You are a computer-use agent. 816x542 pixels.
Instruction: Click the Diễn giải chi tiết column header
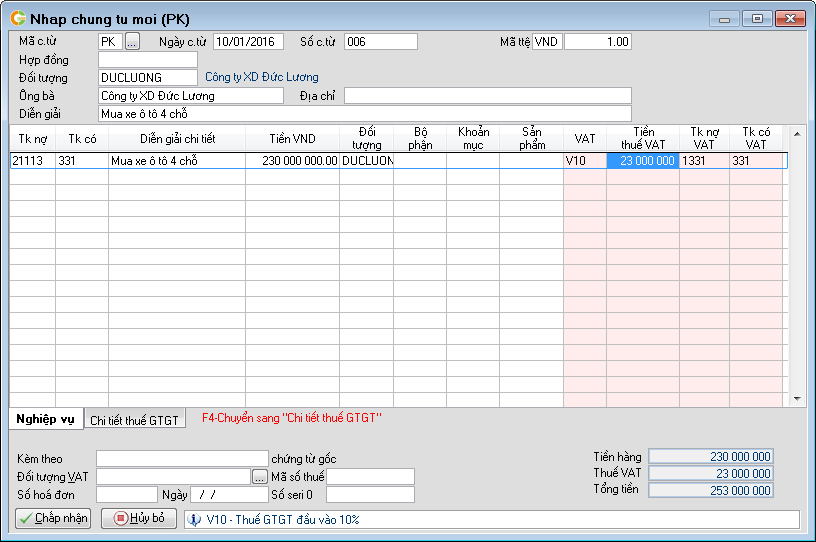point(177,138)
